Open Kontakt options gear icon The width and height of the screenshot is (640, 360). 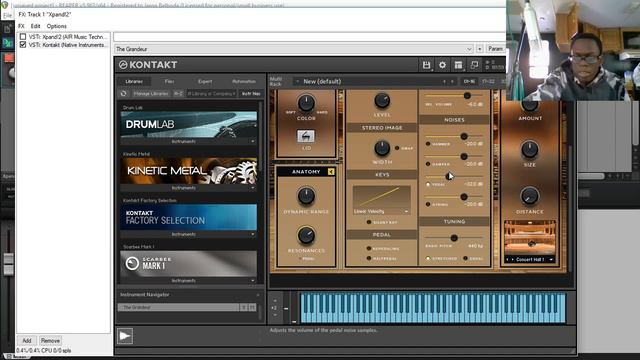pyautogui.click(x=442, y=65)
